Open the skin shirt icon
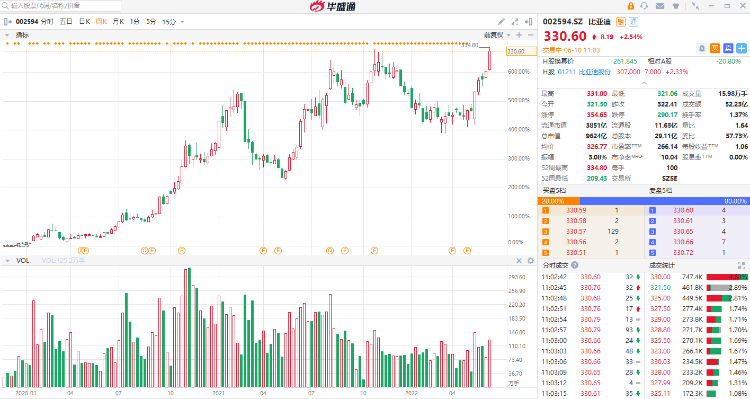This screenshot has width=750, height=399. [x=676, y=6]
